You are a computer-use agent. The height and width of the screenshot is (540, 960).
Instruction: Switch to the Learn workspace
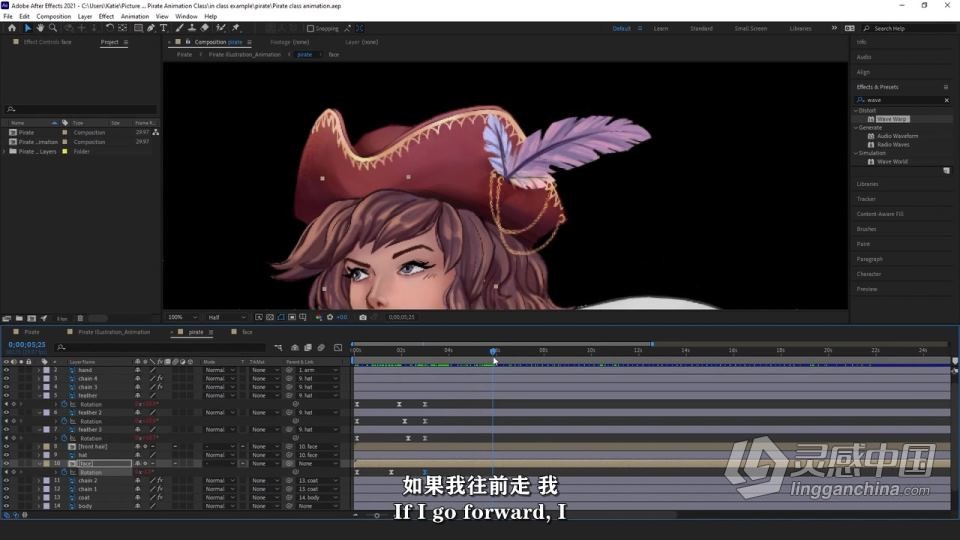click(x=661, y=29)
